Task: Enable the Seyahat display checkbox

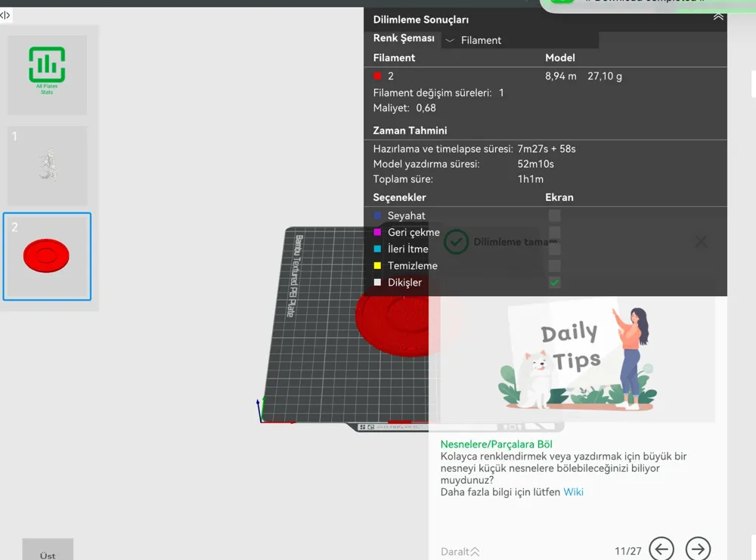Action: (554, 215)
